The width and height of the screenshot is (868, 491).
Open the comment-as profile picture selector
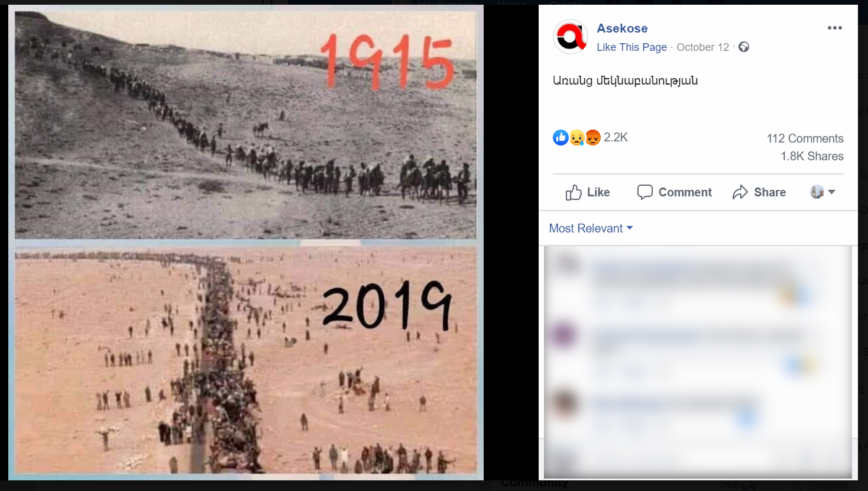[817, 192]
